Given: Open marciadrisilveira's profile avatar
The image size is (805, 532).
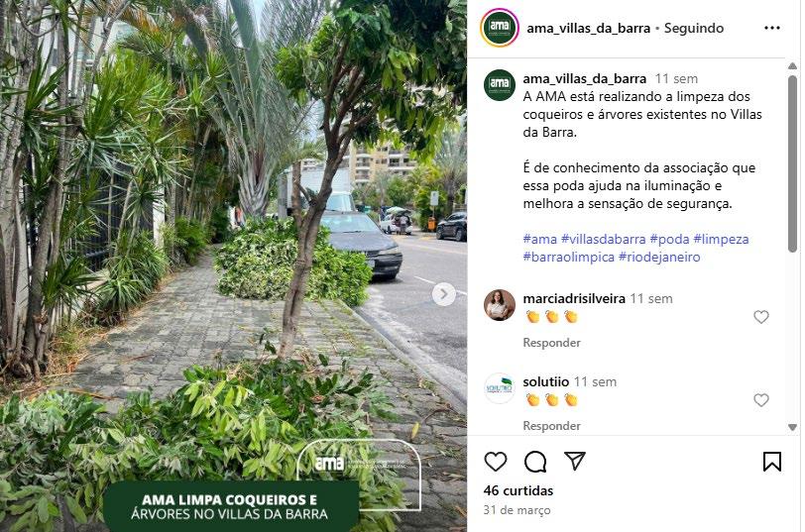Looking at the screenshot, I should [x=499, y=305].
